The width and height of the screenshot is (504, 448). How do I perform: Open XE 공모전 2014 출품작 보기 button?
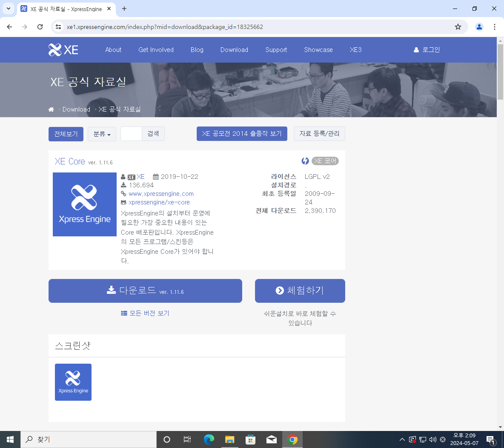tap(242, 134)
